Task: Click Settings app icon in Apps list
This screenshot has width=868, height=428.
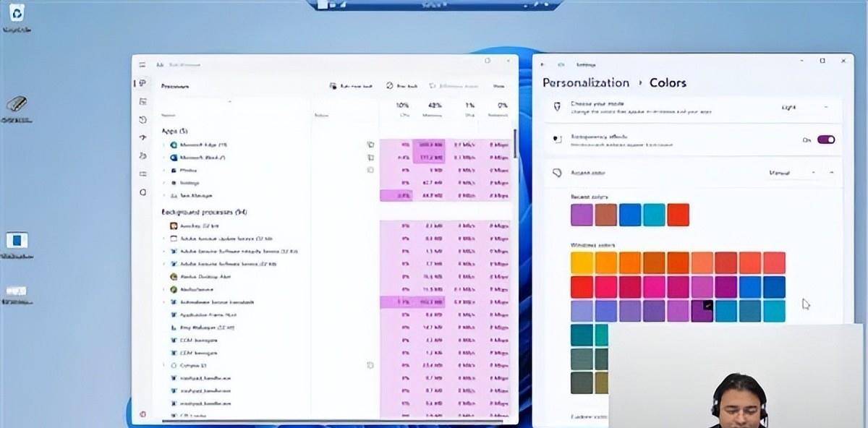Action: (x=174, y=183)
